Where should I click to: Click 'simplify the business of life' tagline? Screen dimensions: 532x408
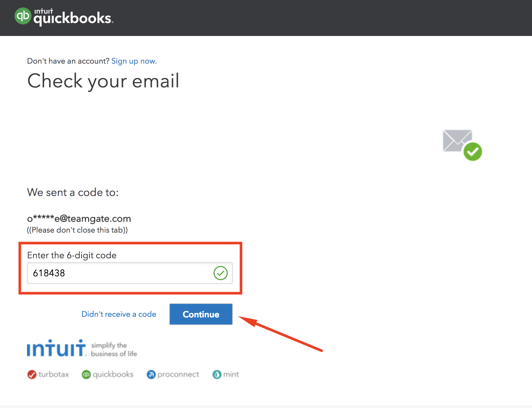114,350
